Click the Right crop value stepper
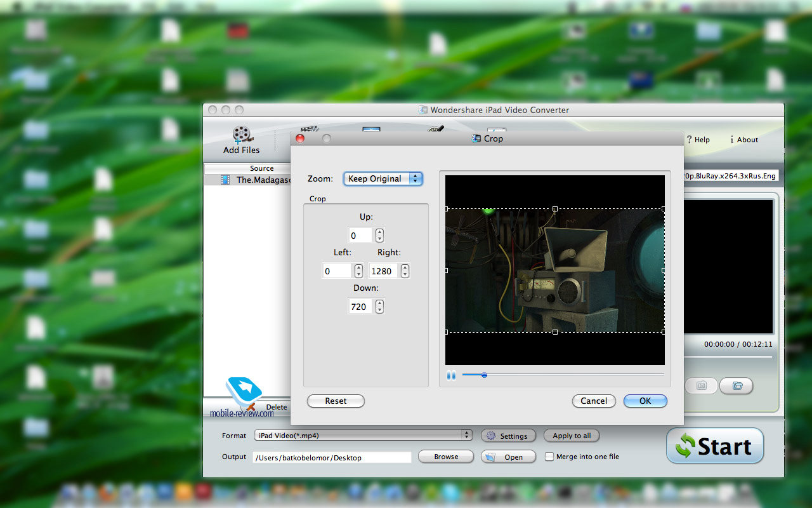The width and height of the screenshot is (812, 508). [x=405, y=271]
